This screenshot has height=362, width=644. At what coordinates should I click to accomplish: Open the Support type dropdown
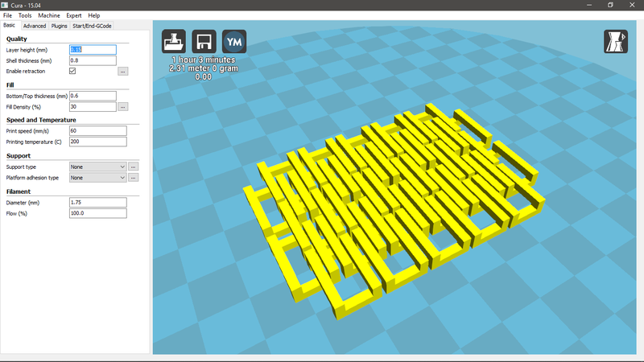97,167
